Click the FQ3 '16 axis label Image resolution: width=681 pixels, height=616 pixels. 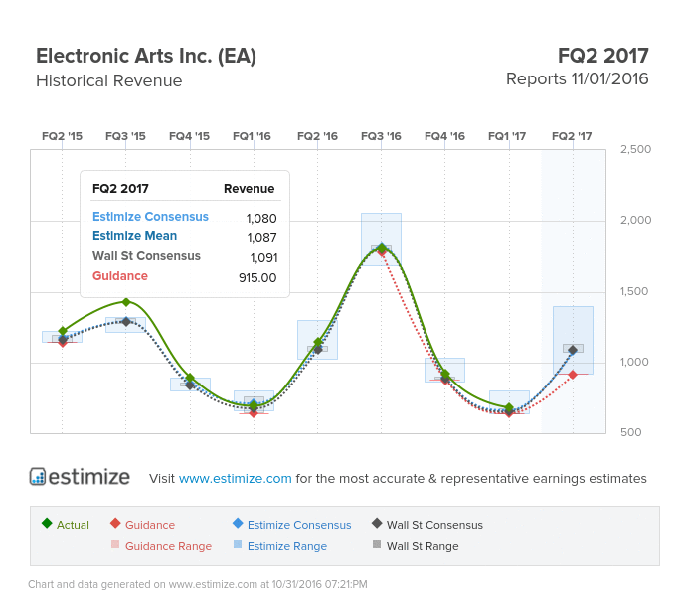point(381,136)
